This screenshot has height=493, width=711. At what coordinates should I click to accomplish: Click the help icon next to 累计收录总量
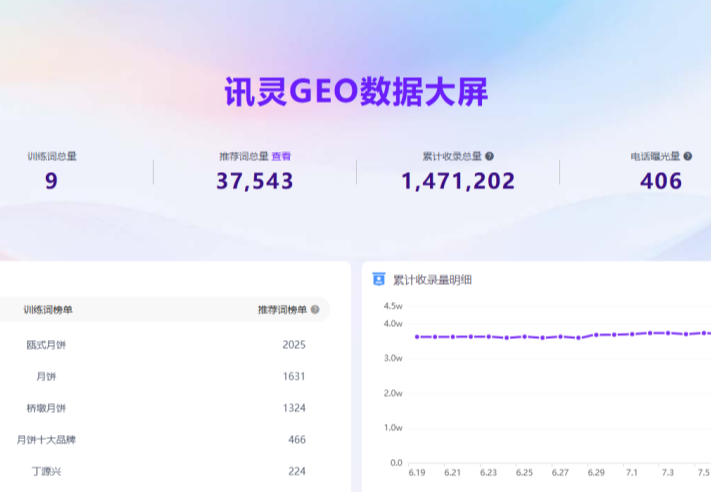[x=489, y=156]
